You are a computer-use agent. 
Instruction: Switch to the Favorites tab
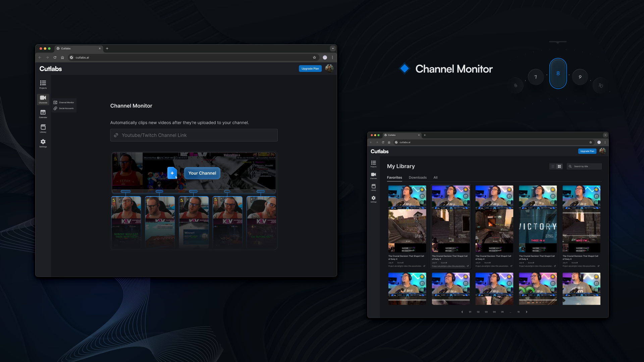(x=394, y=178)
